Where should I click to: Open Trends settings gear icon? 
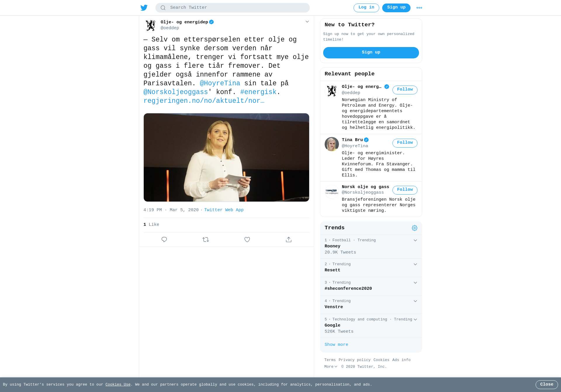[x=415, y=228]
